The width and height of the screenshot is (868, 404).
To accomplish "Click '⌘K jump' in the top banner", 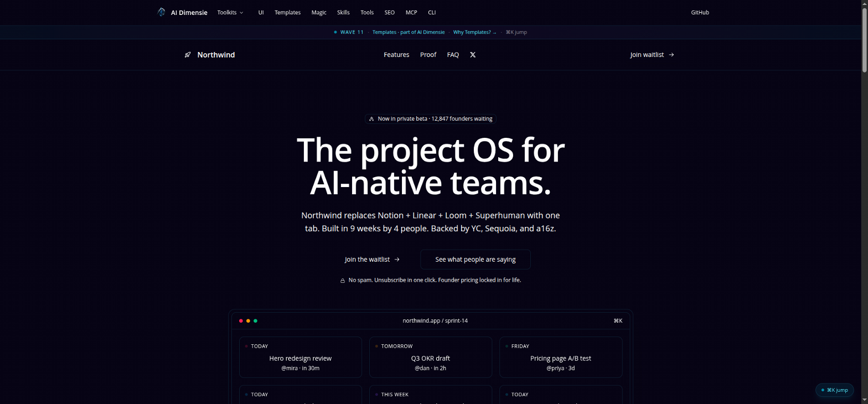I will pyautogui.click(x=516, y=32).
